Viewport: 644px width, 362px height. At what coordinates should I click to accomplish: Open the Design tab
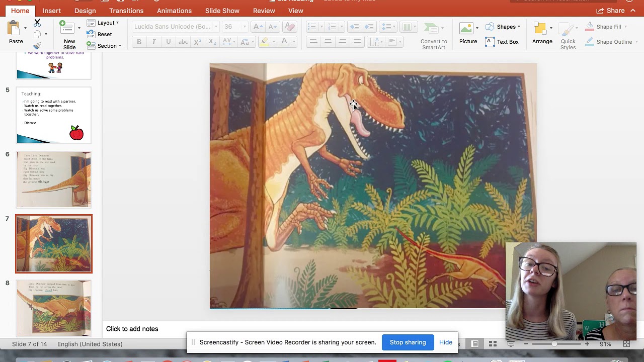pos(85,11)
